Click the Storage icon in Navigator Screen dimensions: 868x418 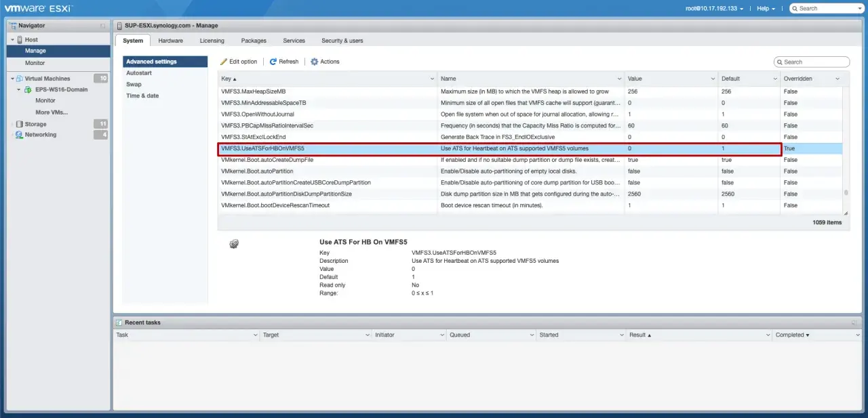click(x=20, y=124)
